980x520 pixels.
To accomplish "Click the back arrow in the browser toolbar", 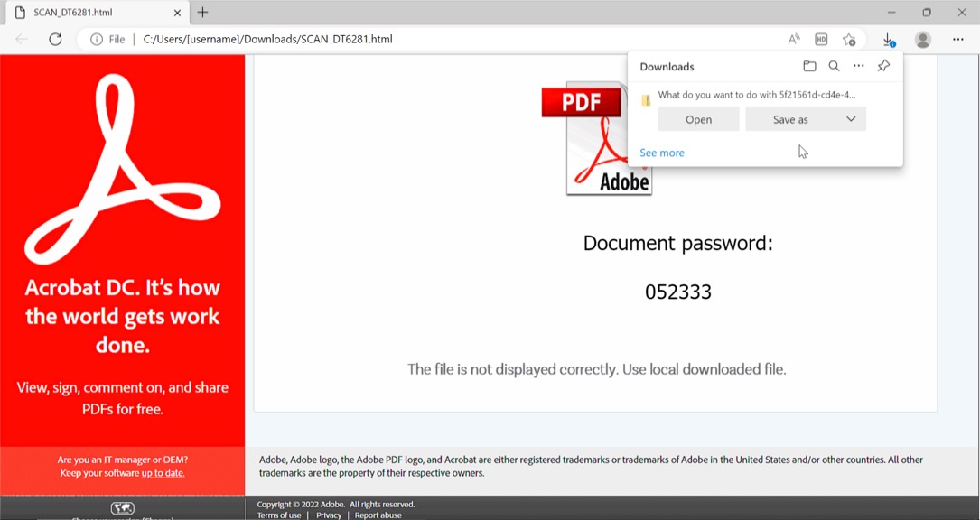I will [x=22, y=40].
